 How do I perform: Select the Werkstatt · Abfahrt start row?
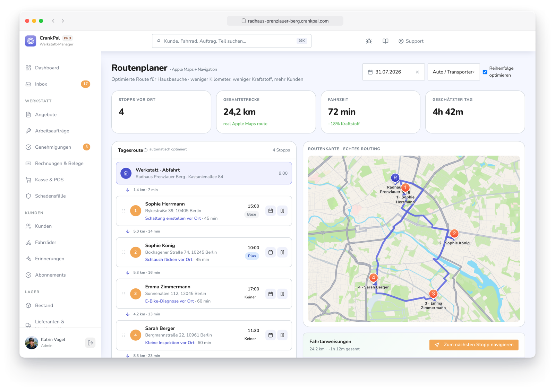(204, 173)
